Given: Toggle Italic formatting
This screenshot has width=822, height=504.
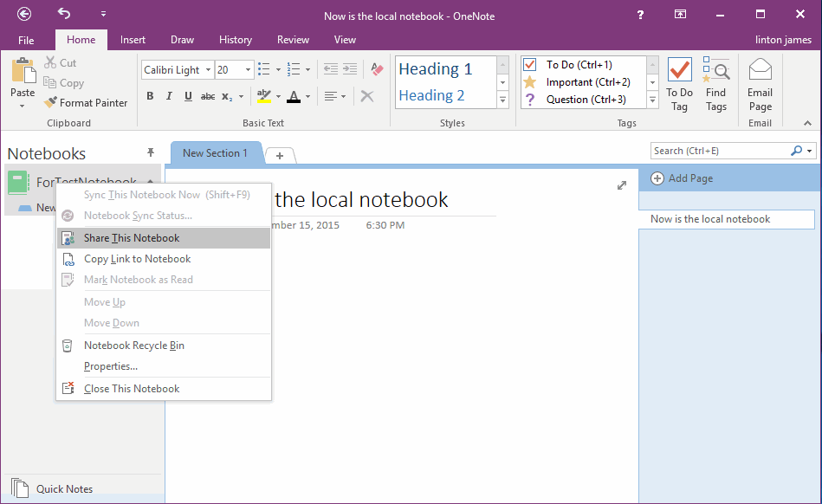Looking at the screenshot, I should click(169, 96).
